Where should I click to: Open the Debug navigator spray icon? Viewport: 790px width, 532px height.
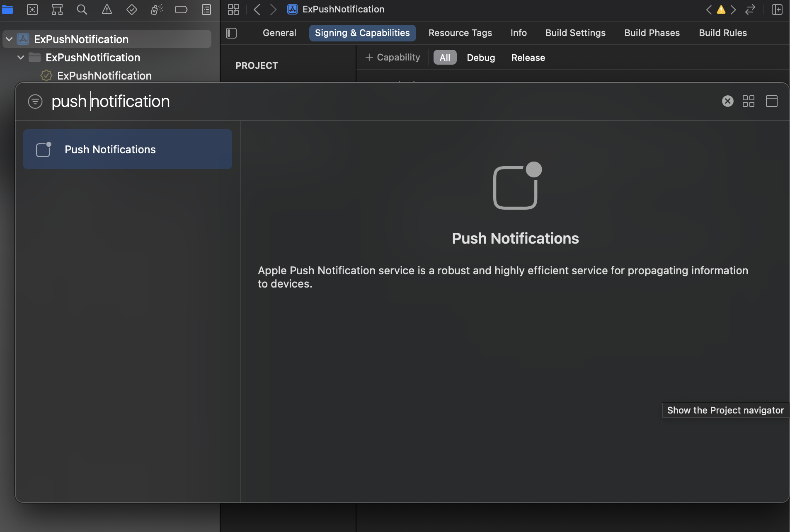[157, 10]
